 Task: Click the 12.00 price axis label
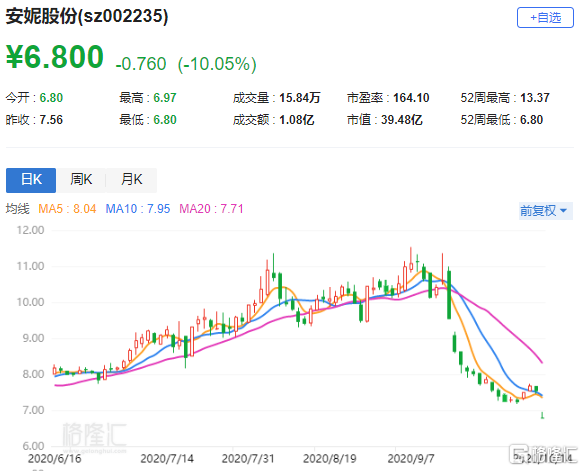(x=30, y=230)
